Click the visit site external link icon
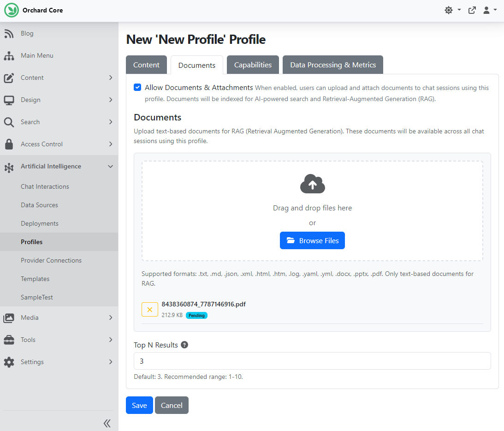The image size is (504, 431). (x=472, y=10)
